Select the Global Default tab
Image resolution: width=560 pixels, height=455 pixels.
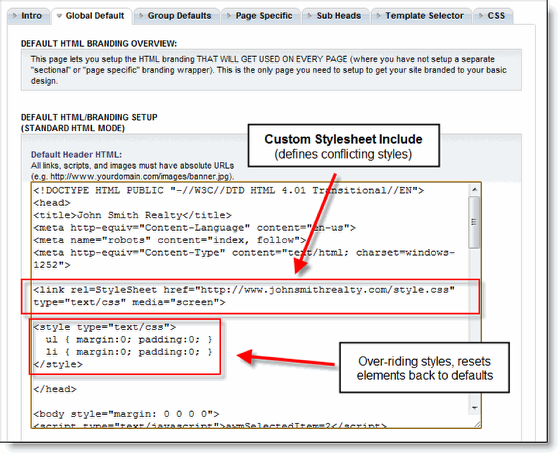(92, 16)
